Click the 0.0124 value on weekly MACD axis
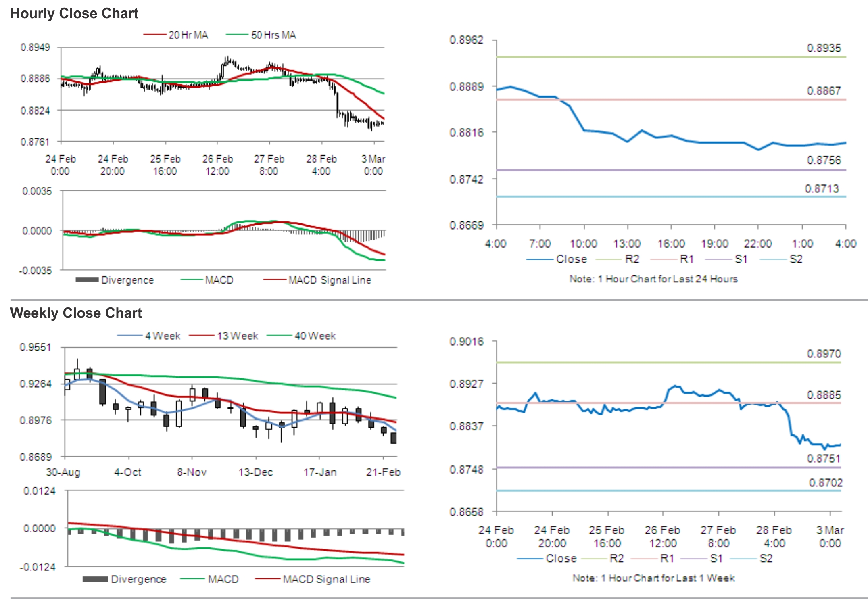The width and height of the screenshot is (868, 599). 40,491
